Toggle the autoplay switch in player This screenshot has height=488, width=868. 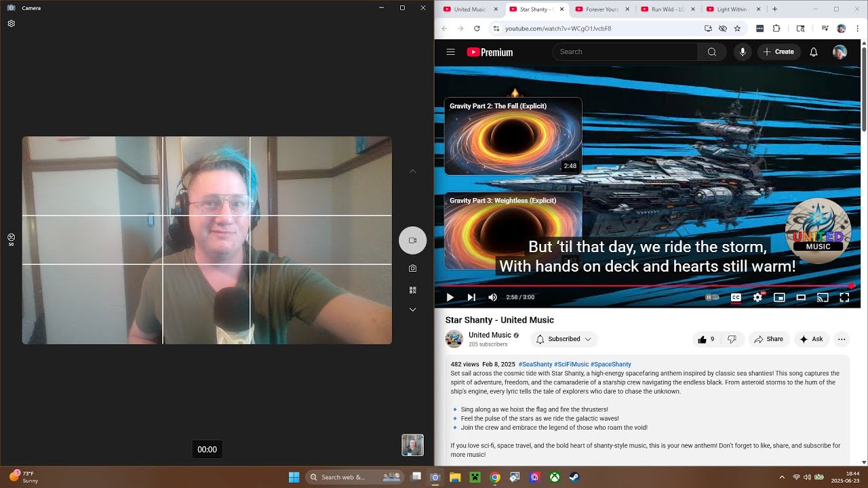click(x=712, y=297)
